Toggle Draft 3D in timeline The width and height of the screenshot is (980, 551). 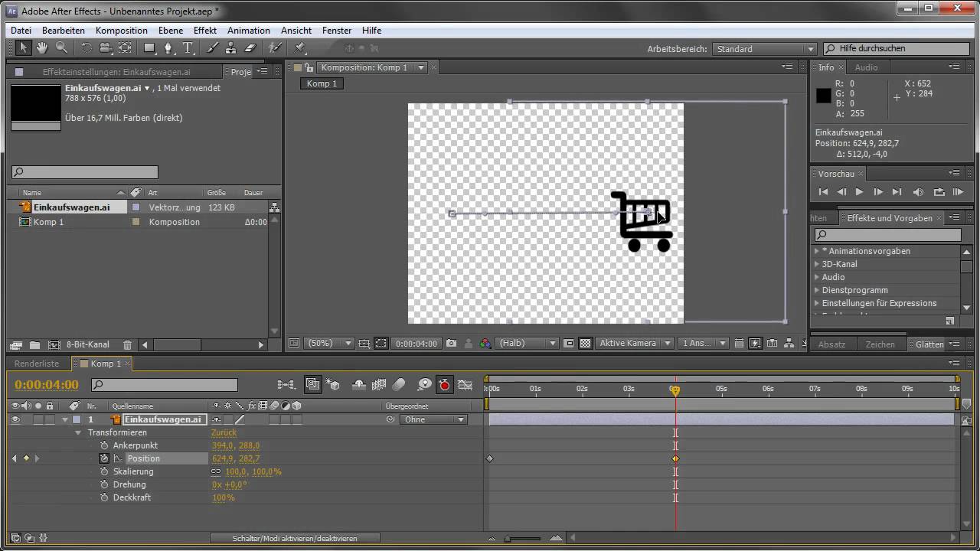[x=333, y=384]
